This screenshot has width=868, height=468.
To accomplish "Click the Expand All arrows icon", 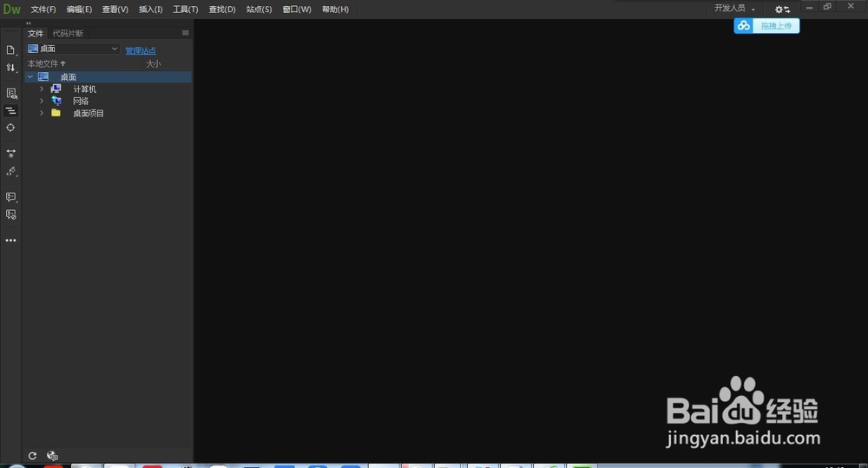I will pyautogui.click(x=10, y=154).
